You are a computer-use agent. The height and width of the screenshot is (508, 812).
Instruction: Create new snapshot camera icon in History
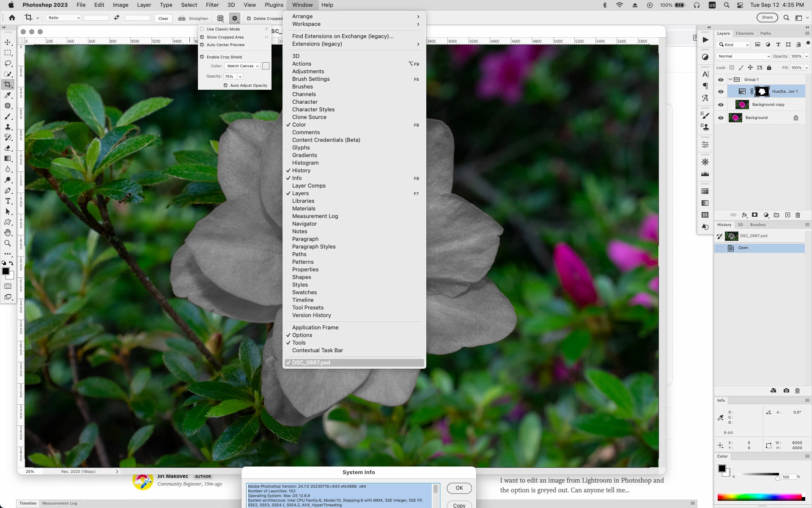click(786, 391)
